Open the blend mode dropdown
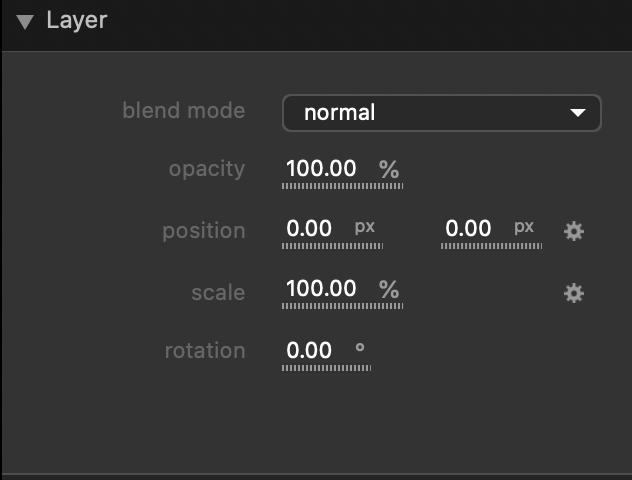Image resolution: width=632 pixels, height=480 pixels. point(441,113)
